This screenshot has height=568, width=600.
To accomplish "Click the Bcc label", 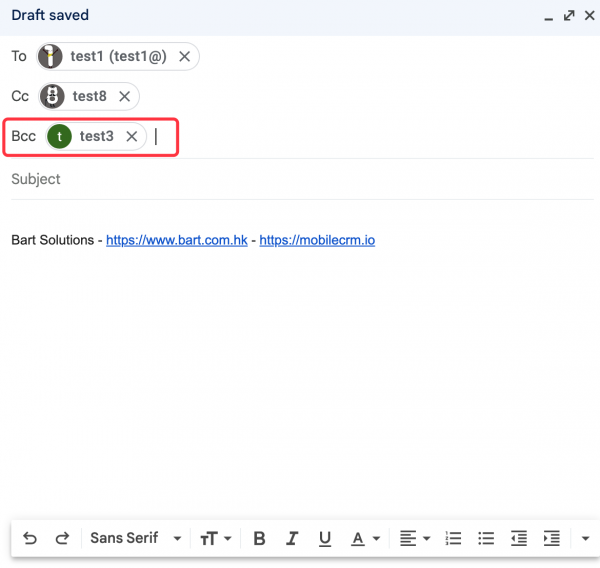I will [x=24, y=136].
